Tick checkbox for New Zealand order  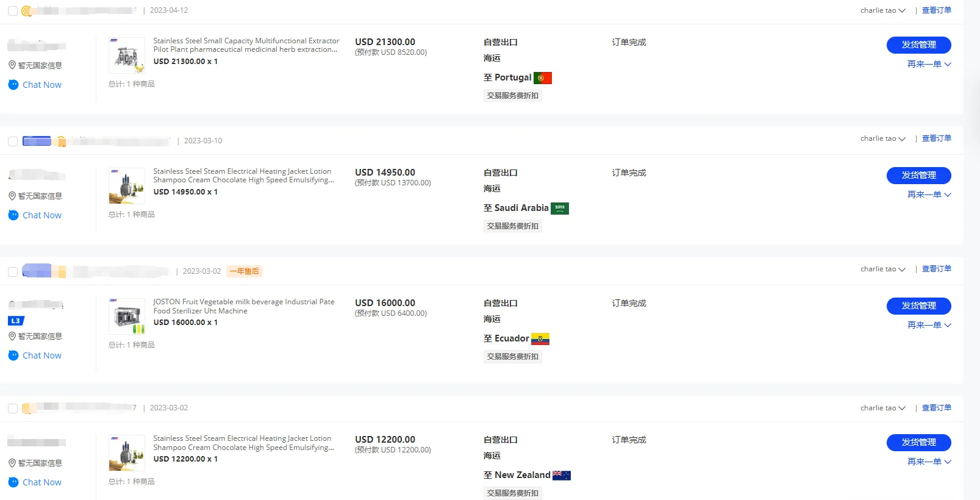click(x=13, y=409)
